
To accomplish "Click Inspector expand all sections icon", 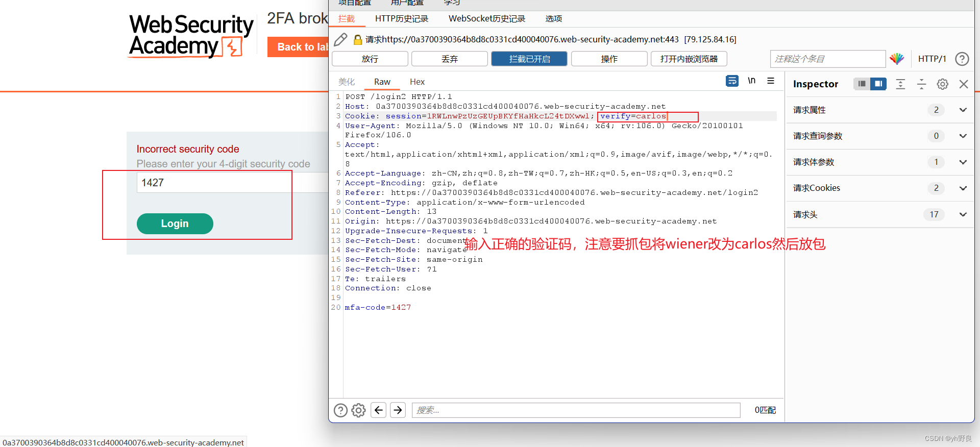I will coord(900,84).
